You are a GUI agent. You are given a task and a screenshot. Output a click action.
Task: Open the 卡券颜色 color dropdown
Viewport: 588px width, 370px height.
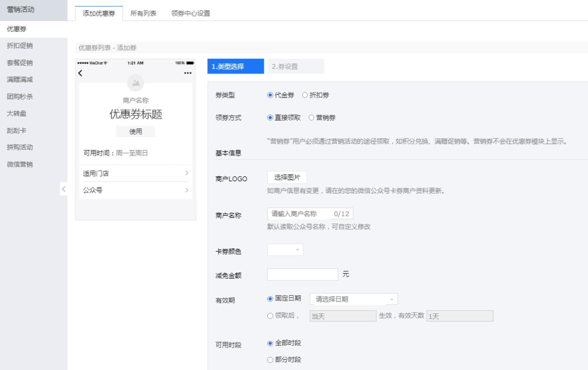coord(285,250)
